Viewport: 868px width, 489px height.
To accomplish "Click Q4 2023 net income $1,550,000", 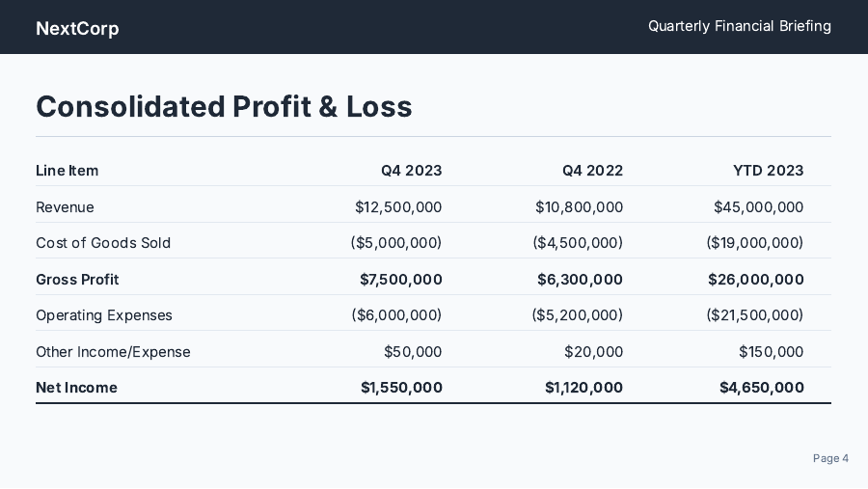I will coord(401,388).
